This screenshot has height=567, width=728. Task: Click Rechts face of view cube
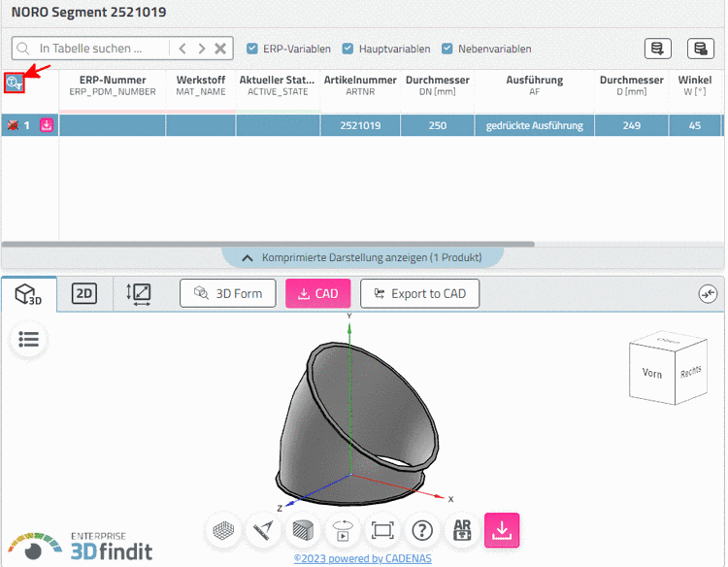[691, 372]
